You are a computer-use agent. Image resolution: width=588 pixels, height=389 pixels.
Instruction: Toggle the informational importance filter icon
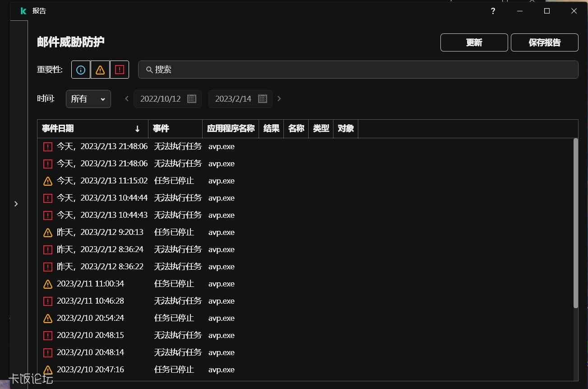[81, 70]
